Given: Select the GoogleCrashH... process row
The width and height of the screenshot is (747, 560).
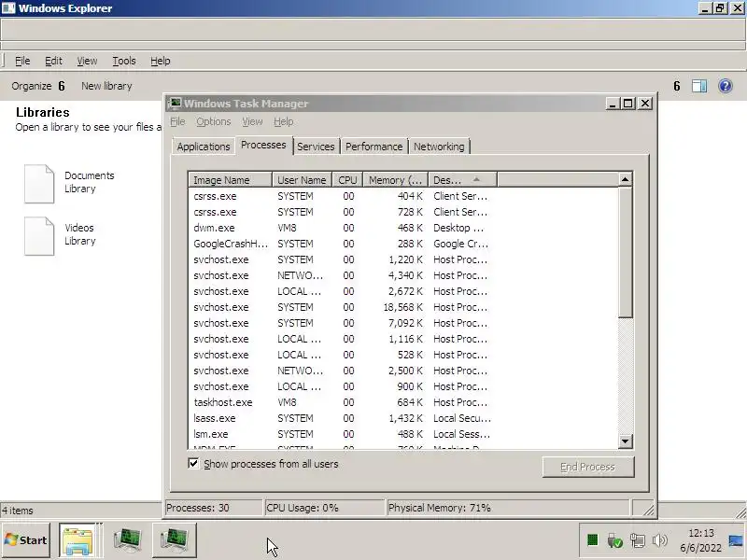Looking at the screenshot, I should [x=342, y=244].
